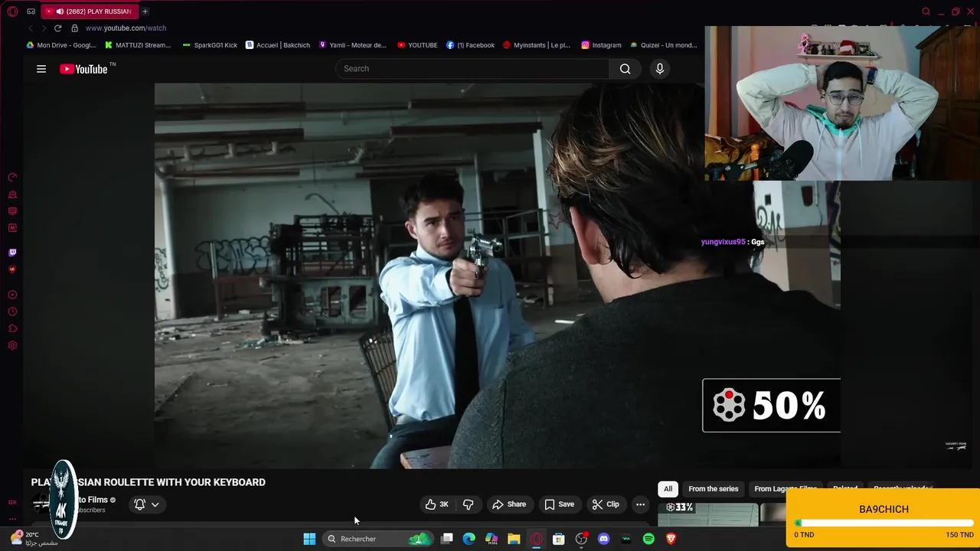The height and width of the screenshot is (551, 980).
Task: Open Brave browser from taskbar
Action: [x=671, y=539]
